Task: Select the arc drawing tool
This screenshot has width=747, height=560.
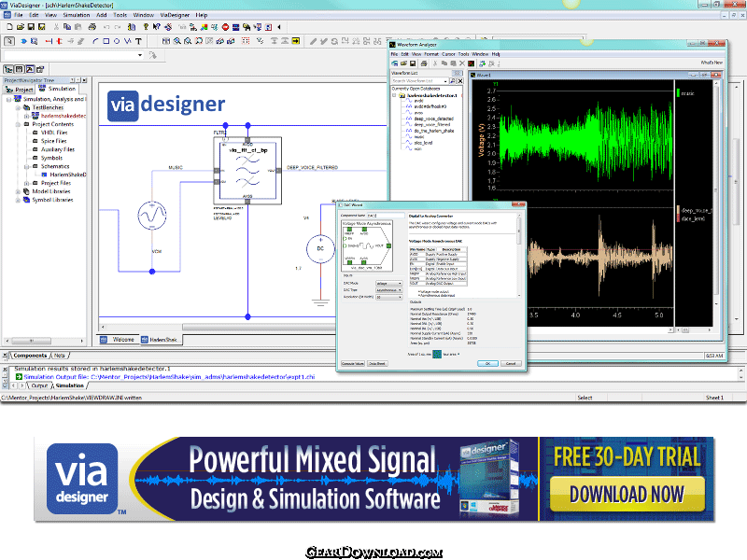Action: [x=95, y=41]
